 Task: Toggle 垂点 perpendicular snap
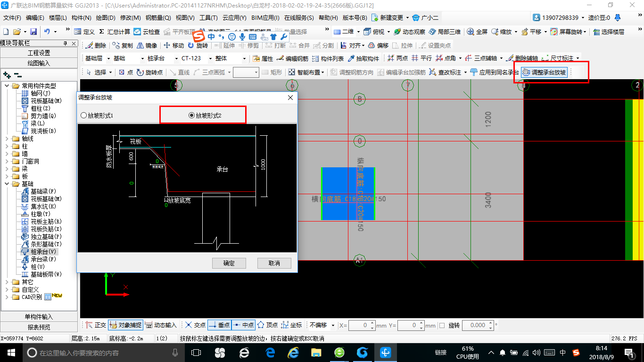(219, 325)
